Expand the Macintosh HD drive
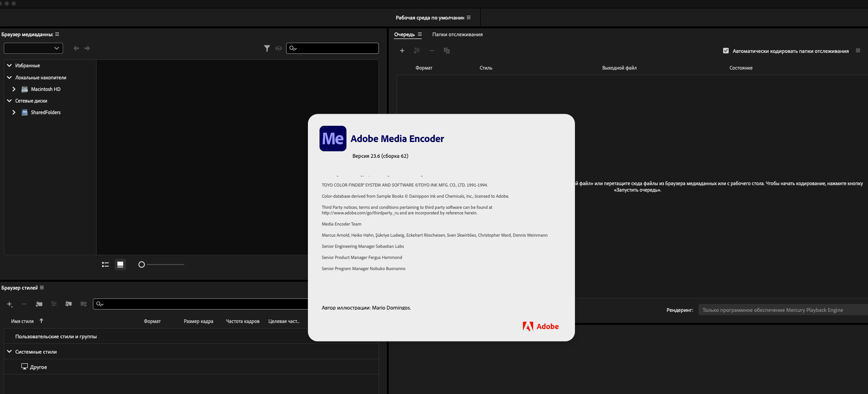868x394 pixels. (14, 89)
